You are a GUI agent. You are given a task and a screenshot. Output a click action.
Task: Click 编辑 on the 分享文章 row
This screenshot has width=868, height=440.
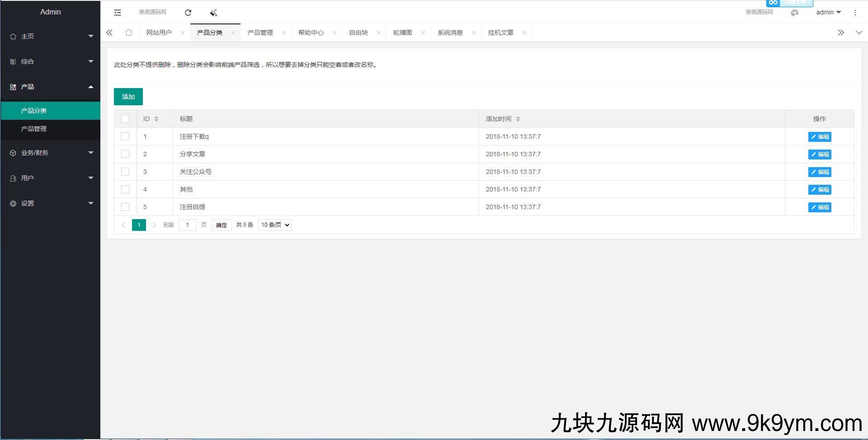[x=820, y=154]
